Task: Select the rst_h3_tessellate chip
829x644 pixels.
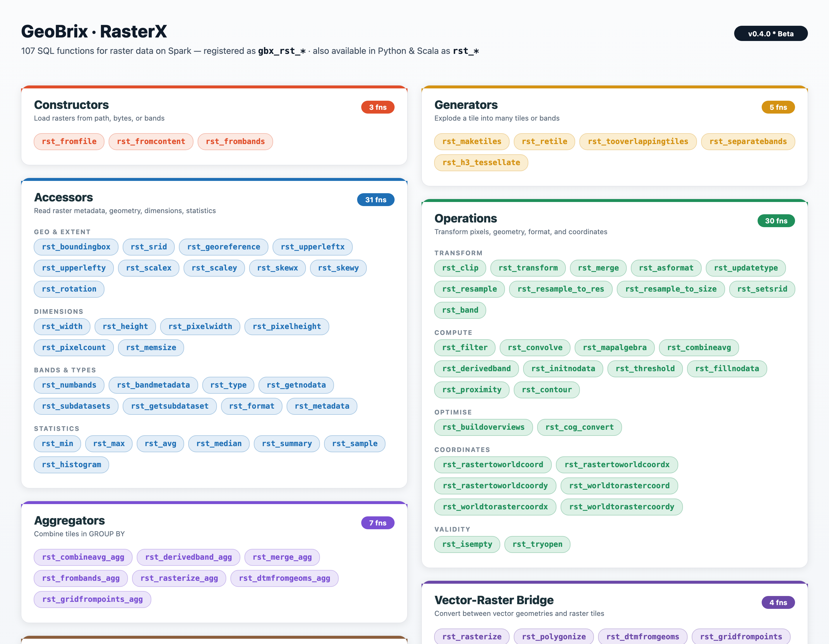Action: 481,163
